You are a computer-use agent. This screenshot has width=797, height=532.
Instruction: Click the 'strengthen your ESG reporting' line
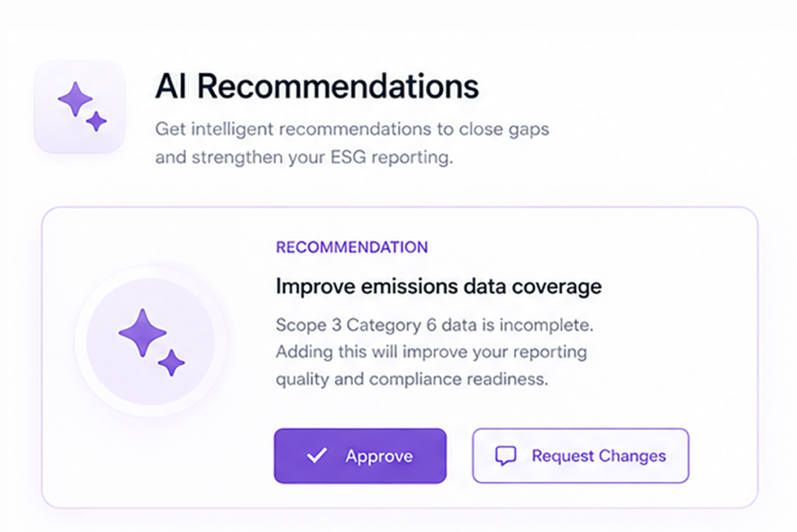point(304,158)
